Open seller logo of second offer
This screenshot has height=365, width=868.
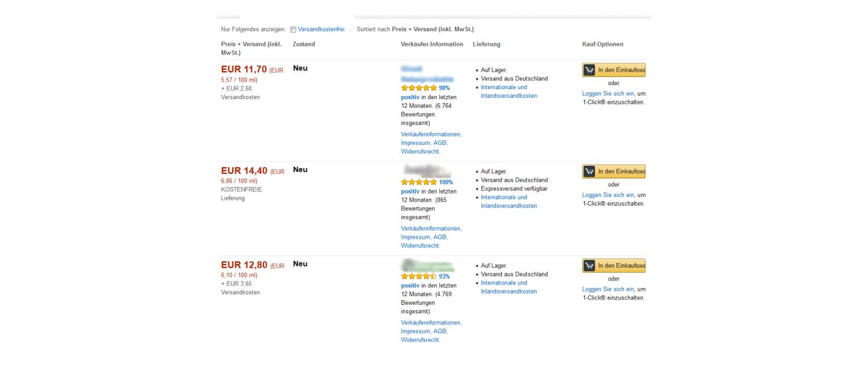tap(427, 170)
